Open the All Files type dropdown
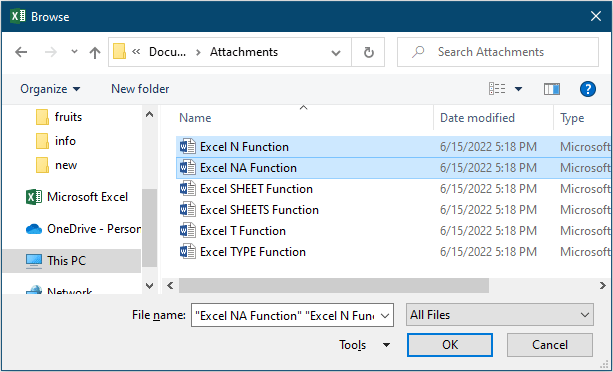This screenshot has height=372, width=613. click(500, 315)
